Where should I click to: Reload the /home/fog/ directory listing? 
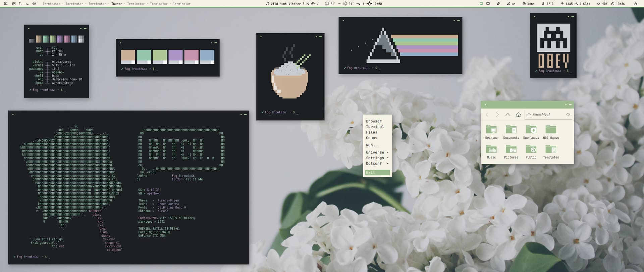568,115
